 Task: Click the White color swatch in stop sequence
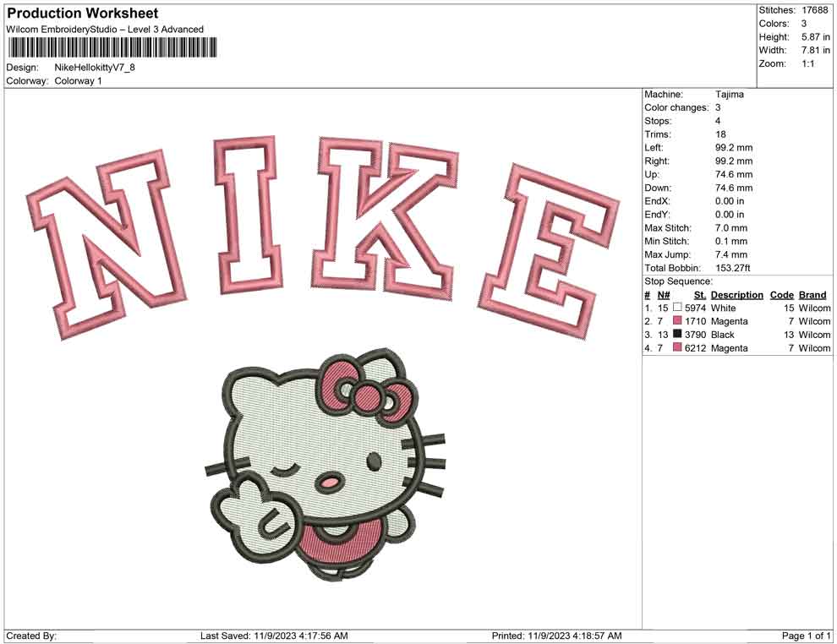[677, 308]
